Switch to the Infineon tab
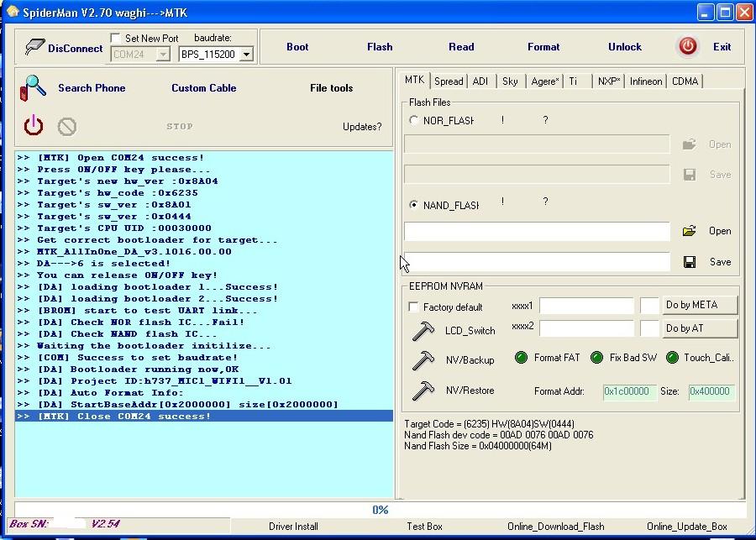The height and width of the screenshot is (540, 756). (646, 81)
